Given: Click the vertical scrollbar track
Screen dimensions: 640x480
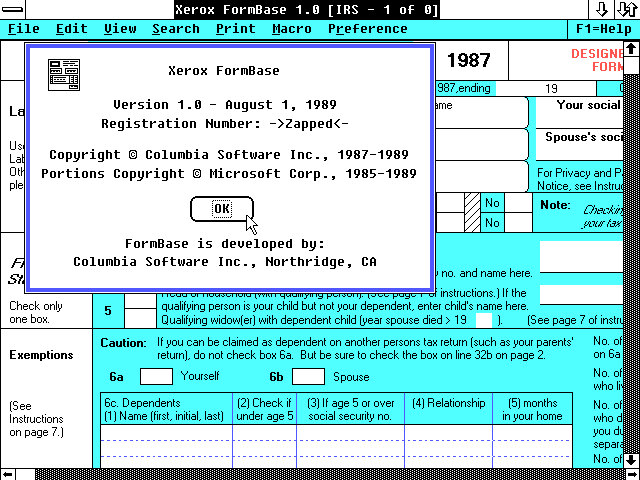Looking at the screenshot, I should 631,265.
